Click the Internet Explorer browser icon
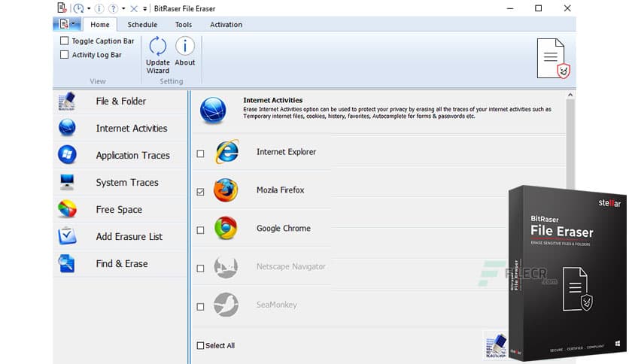Viewport: 629px width, 364px height. click(227, 151)
